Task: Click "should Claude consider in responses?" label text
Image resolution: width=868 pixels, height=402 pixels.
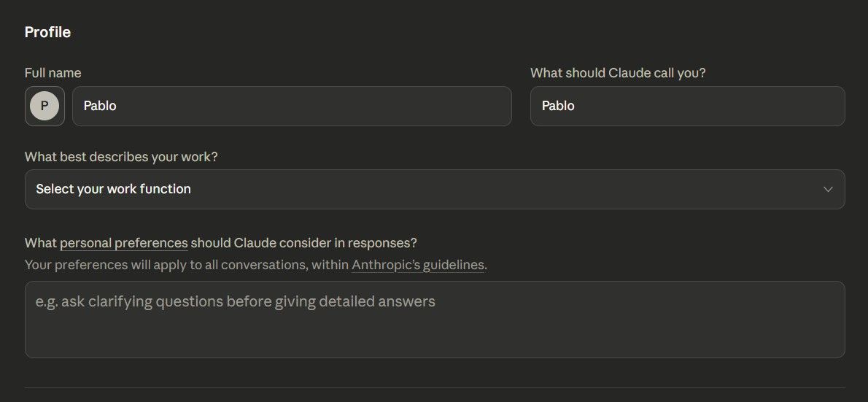Action: [x=303, y=243]
